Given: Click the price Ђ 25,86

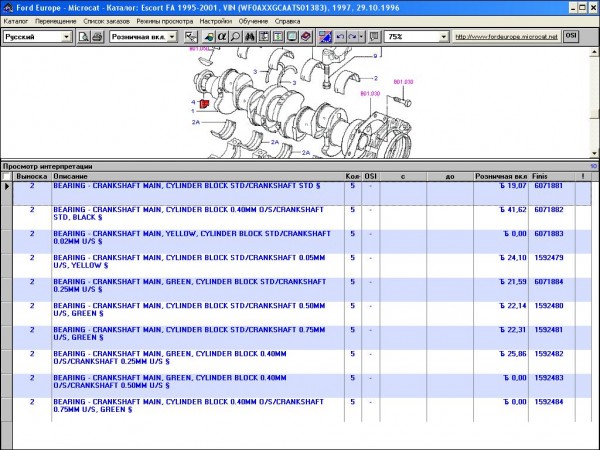Looking at the screenshot, I should tap(513, 354).
